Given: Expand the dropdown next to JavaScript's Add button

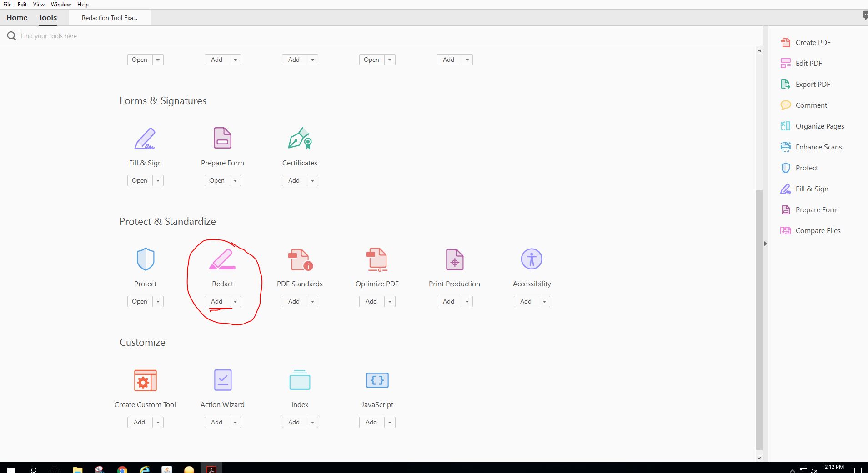Looking at the screenshot, I should click(x=390, y=422).
